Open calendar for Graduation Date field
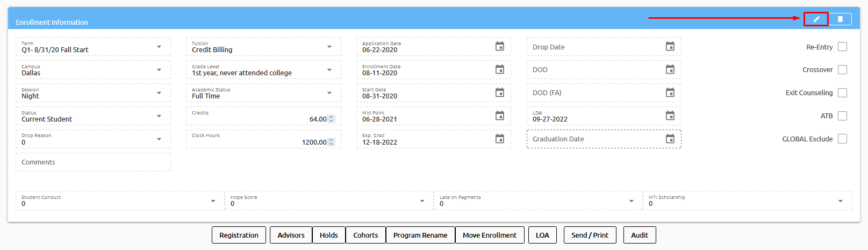The width and height of the screenshot is (868, 250). coord(670,139)
